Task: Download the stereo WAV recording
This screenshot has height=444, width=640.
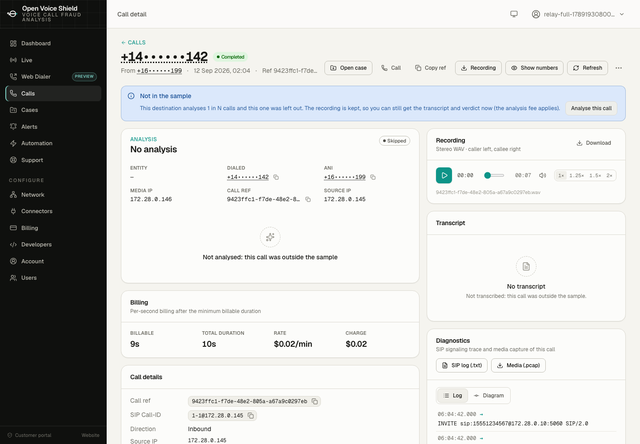Action: click(x=594, y=143)
